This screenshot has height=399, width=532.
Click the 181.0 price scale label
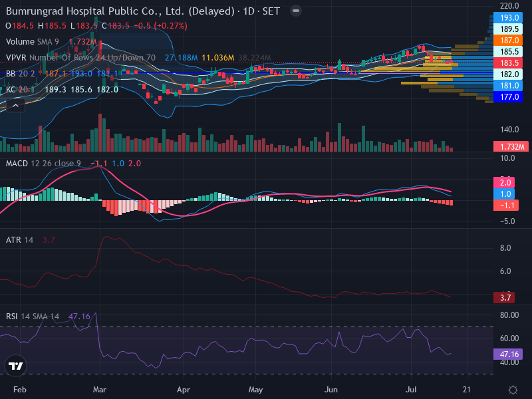(508, 86)
